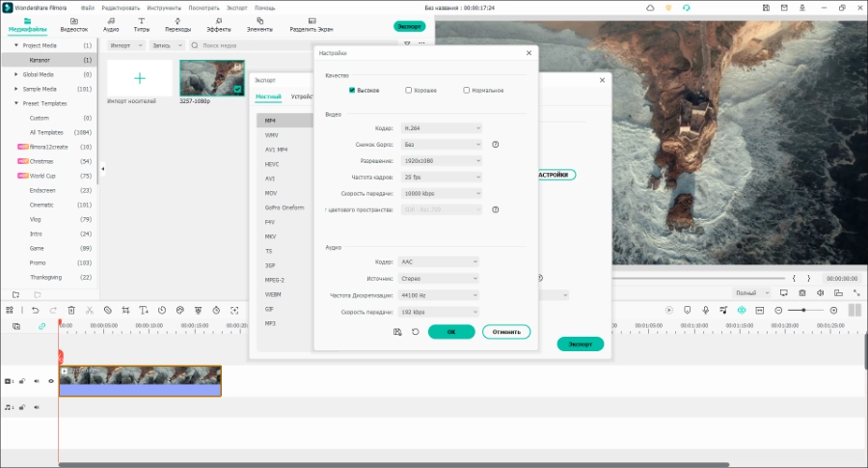Screen dimensions: 868x468
Task: Click the snapshot camera icon under preview
Action: click(x=802, y=293)
